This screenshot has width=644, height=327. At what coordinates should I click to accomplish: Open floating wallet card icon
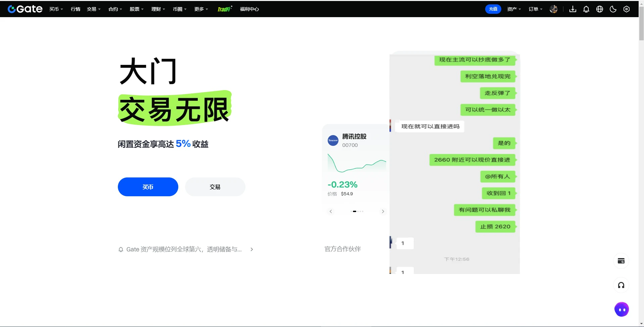pos(621,261)
